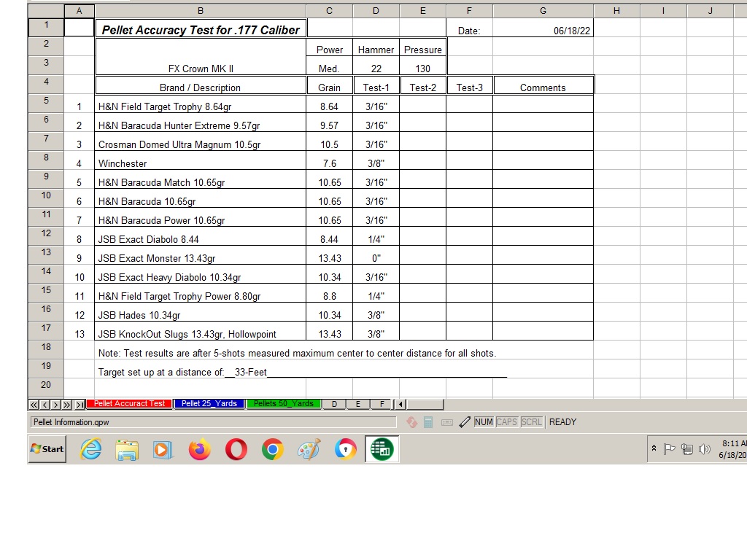The height and width of the screenshot is (560, 747).
Task: Skip forward with the double-right sheet arrow
Action: pyautogui.click(x=67, y=405)
